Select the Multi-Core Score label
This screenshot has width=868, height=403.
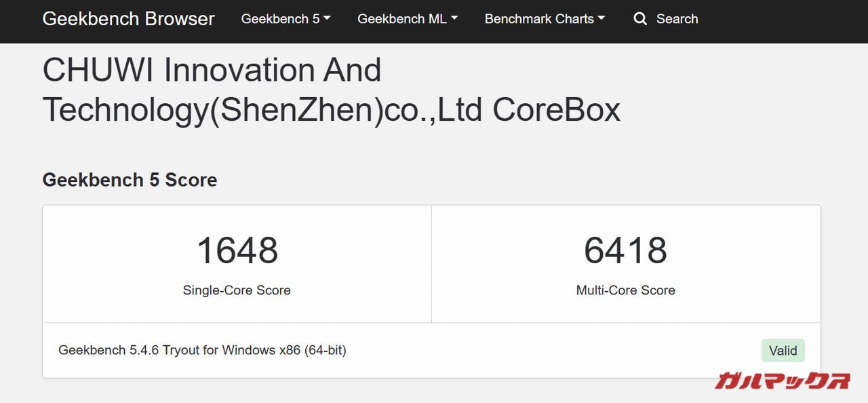tap(625, 290)
